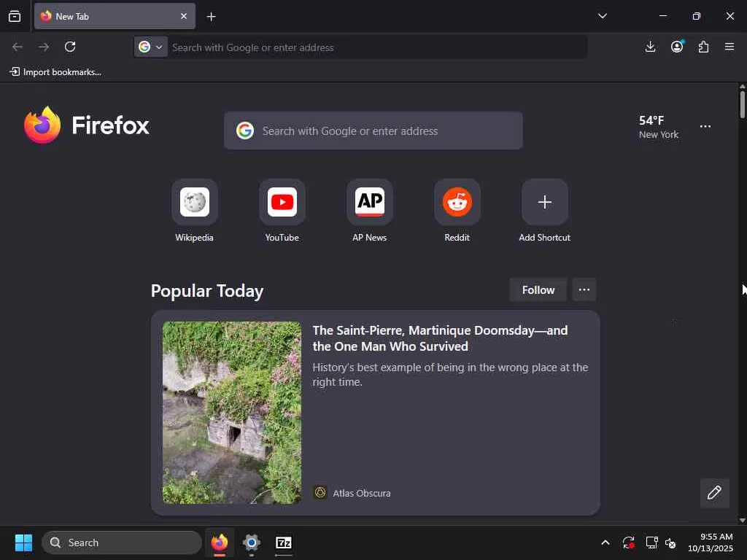Screen dimensions: 747x560
Task: Open the Wikipedia shortcut
Action: coord(194,211)
